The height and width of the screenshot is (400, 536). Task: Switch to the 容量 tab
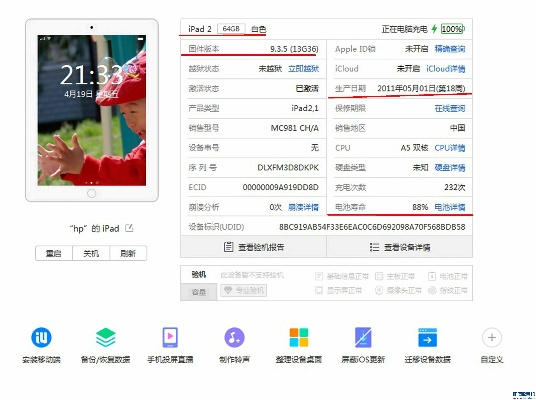click(199, 292)
